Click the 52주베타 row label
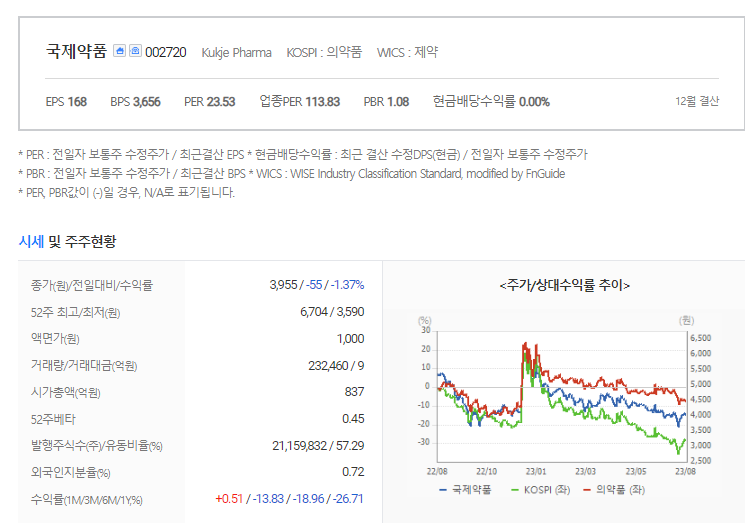 coord(53,419)
